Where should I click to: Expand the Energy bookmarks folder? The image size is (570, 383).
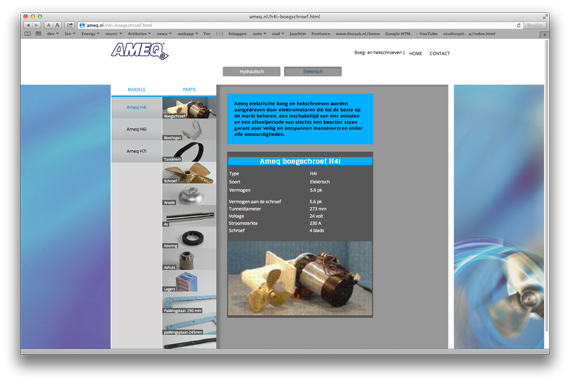click(90, 33)
